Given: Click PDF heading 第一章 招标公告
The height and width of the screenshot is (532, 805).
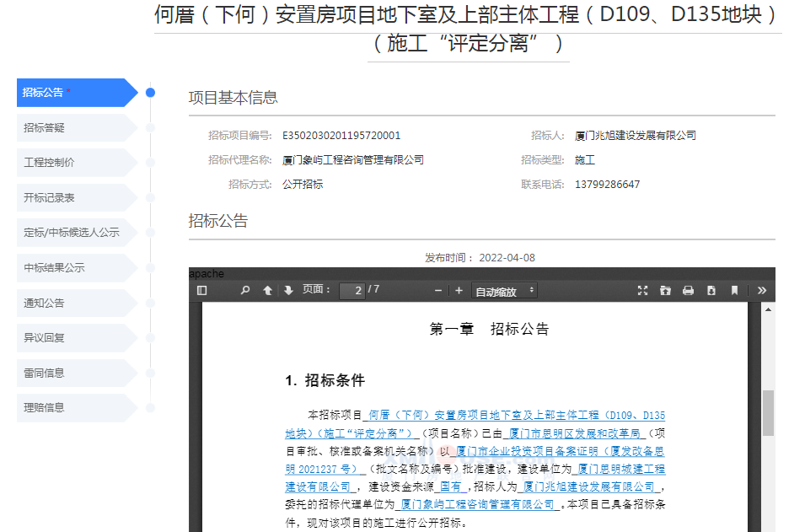Looking at the screenshot, I should point(489,329).
